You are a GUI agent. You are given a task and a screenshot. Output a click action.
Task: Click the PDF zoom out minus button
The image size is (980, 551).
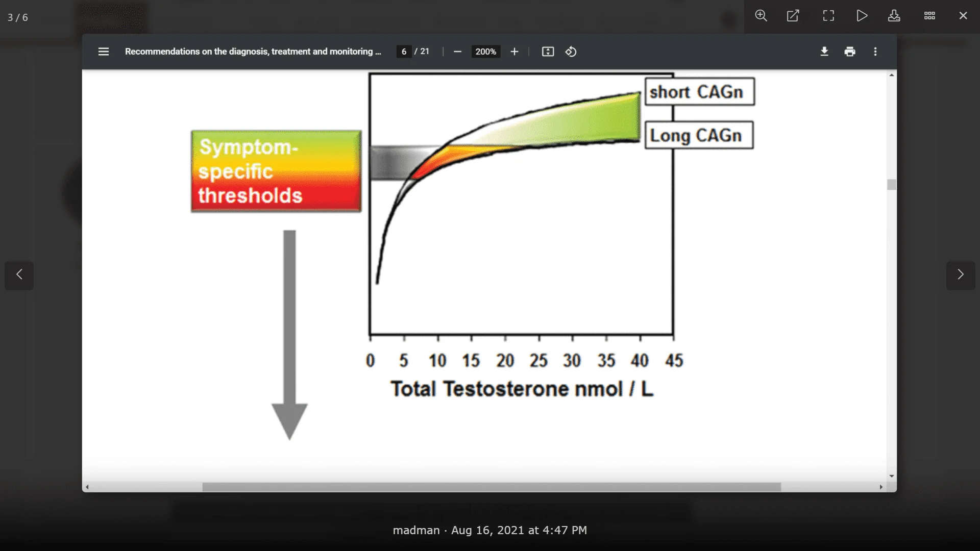[x=457, y=52]
